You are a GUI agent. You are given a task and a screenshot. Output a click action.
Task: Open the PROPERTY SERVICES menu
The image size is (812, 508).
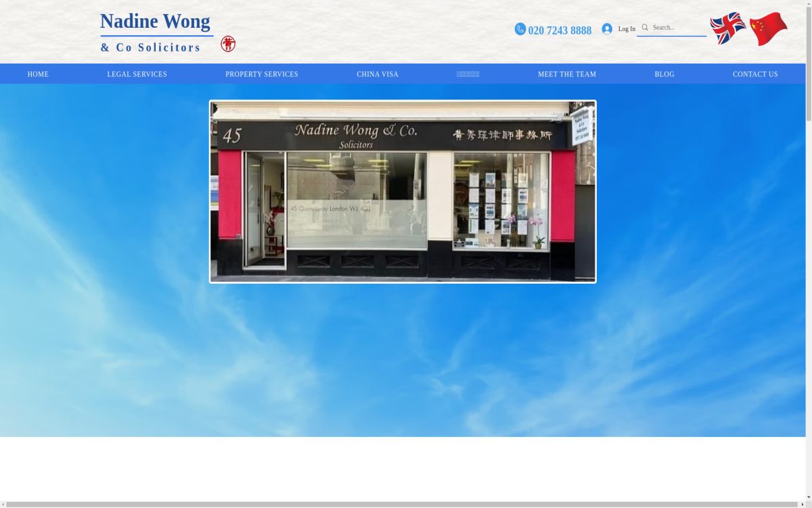click(x=262, y=74)
